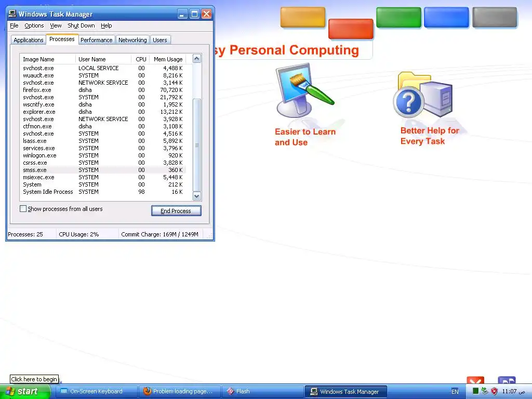
Task: Click the blue block in Flash window
Action: [446, 17]
